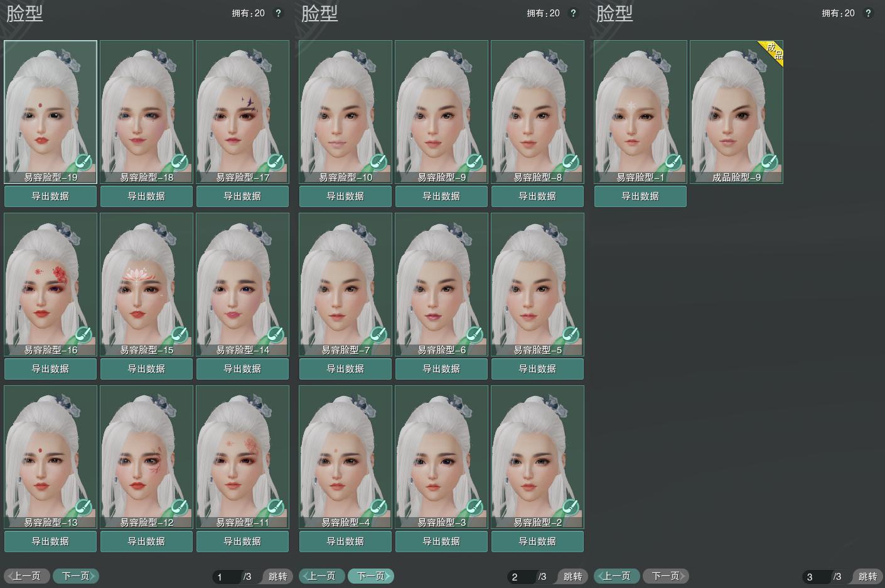Export data for 易容脸型-10
The width and height of the screenshot is (885, 588).
(x=346, y=196)
